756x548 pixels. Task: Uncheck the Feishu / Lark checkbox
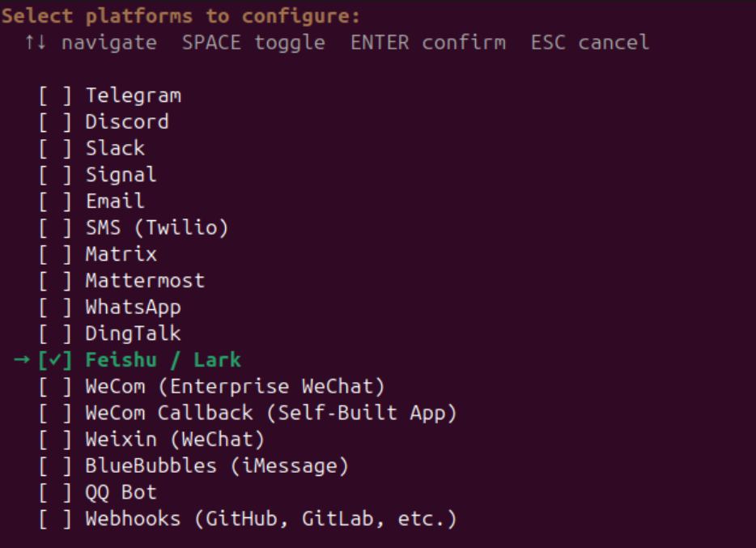(55, 360)
